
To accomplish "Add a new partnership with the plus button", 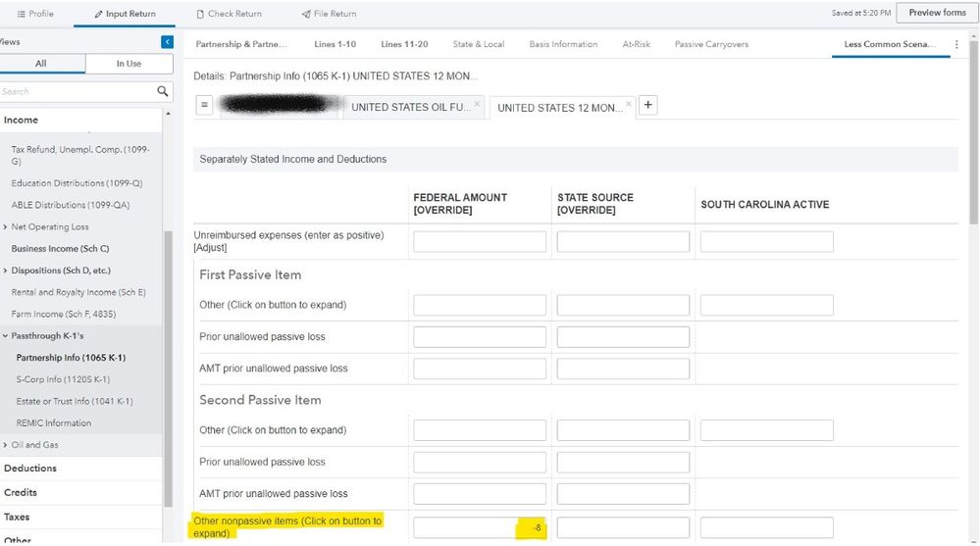I will 648,106.
